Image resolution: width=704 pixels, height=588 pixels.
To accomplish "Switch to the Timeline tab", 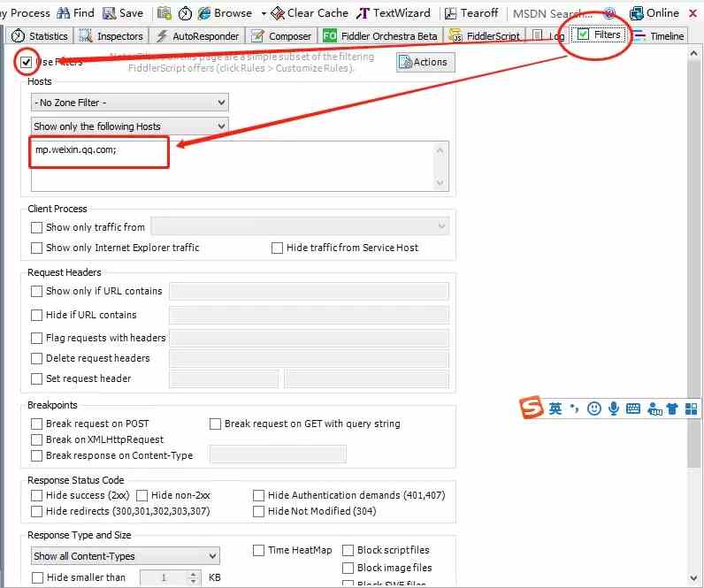I will [659, 36].
